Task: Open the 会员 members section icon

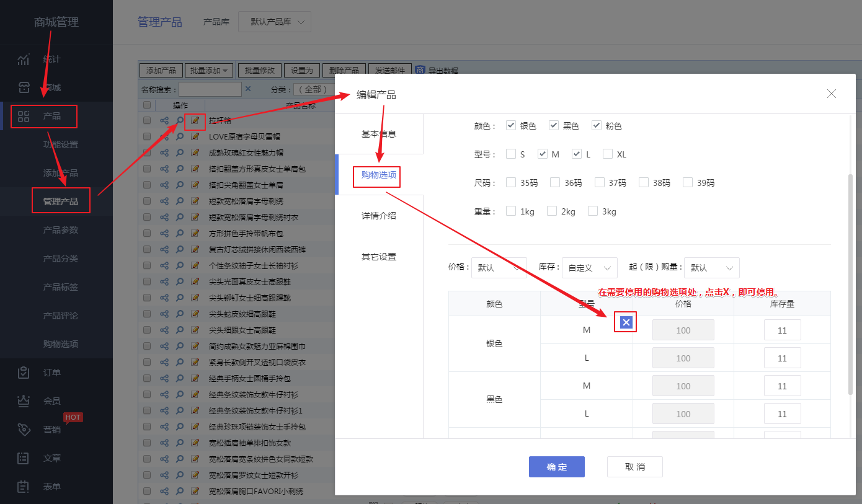Action: (x=24, y=401)
